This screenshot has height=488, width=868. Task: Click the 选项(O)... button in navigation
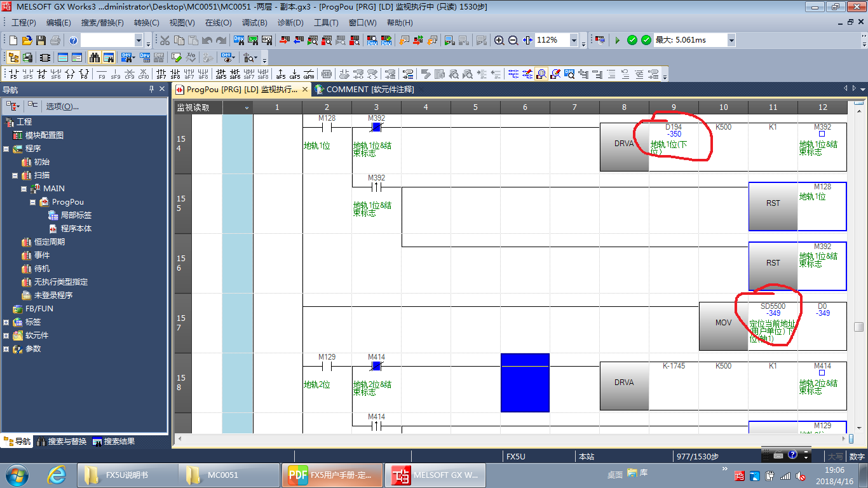pyautogui.click(x=62, y=106)
